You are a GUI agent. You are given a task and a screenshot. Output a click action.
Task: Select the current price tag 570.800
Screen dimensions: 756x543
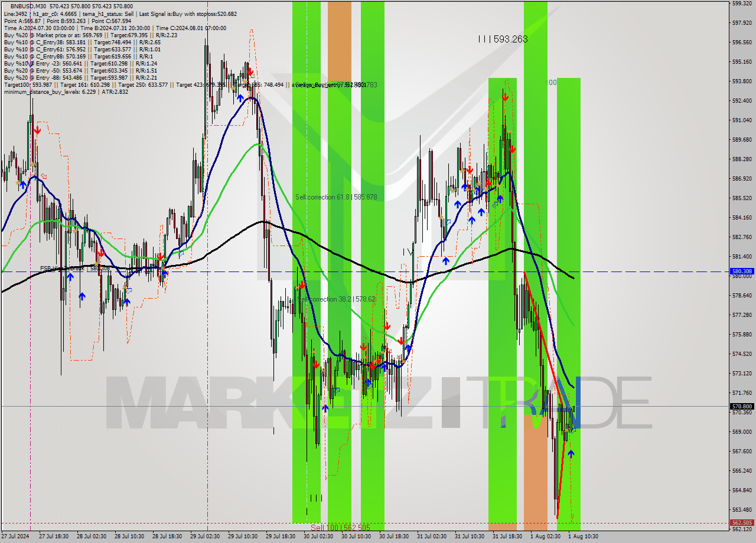pos(742,406)
